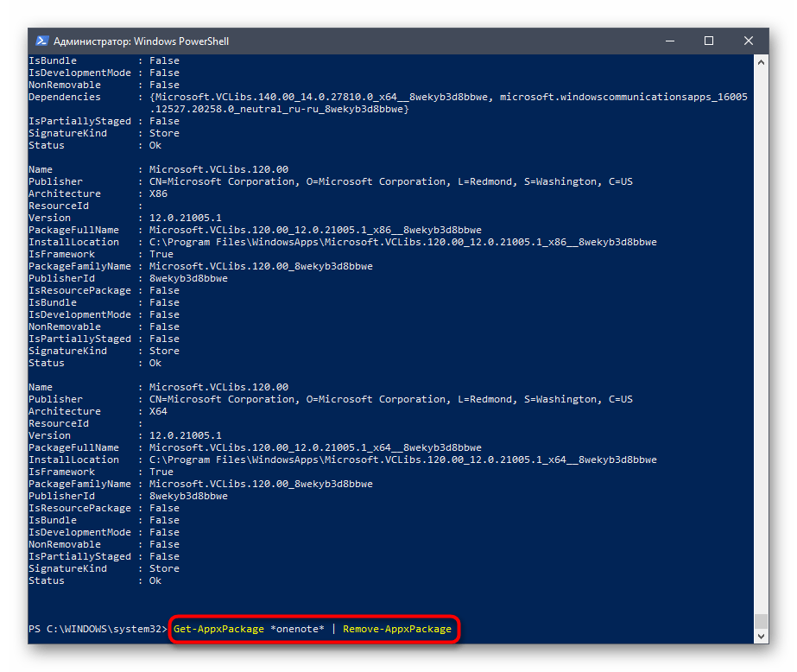Image resolution: width=797 pixels, height=672 pixels.
Task: Click the Remove-AppxPackage cmdlet text
Action: pyautogui.click(x=396, y=629)
